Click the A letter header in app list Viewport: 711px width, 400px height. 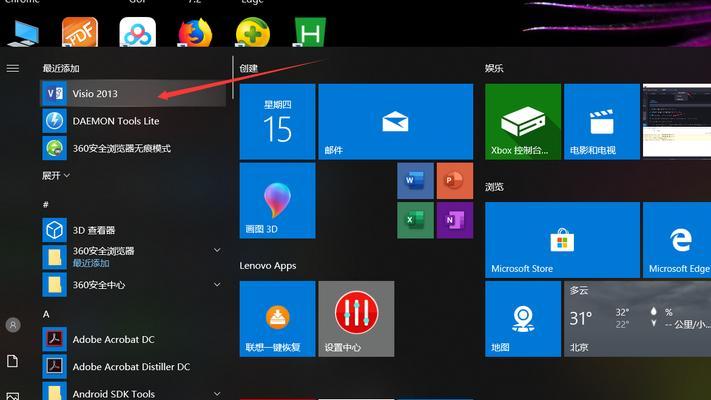point(46,314)
